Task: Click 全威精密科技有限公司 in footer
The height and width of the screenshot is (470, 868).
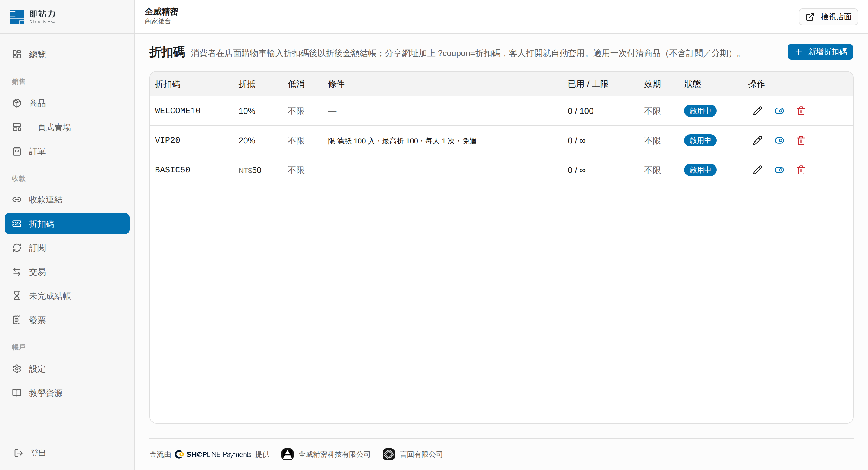Action: 334,455
